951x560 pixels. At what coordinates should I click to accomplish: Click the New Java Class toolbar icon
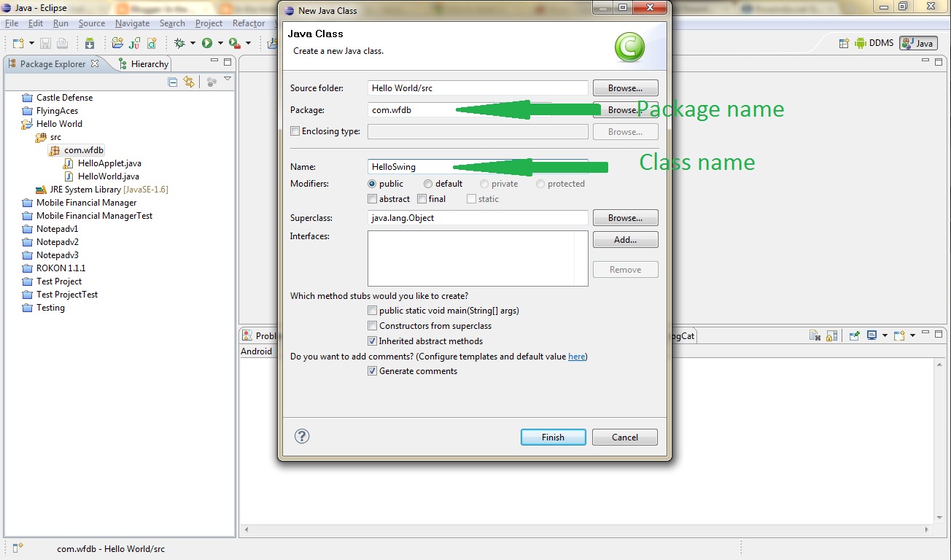[x=152, y=43]
